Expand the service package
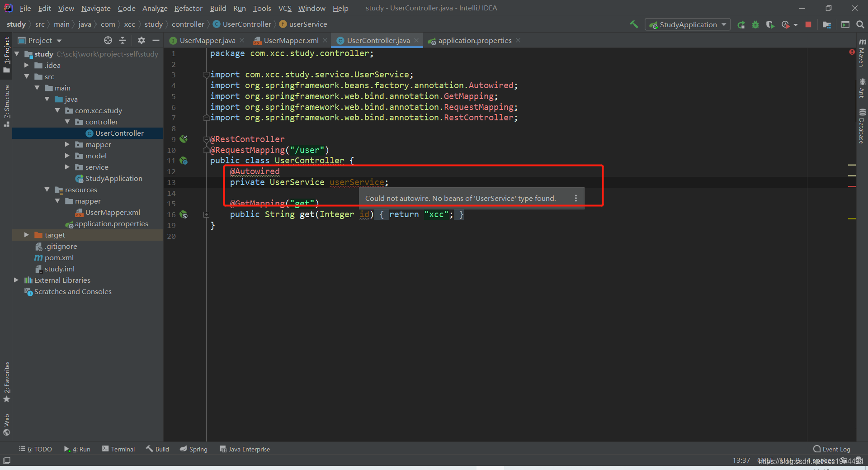The width and height of the screenshot is (868, 470). (67, 167)
